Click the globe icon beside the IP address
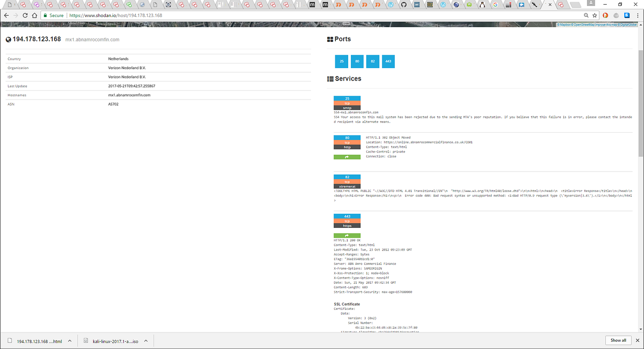This screenshot has height=349, width=644. tap(8, 40)
